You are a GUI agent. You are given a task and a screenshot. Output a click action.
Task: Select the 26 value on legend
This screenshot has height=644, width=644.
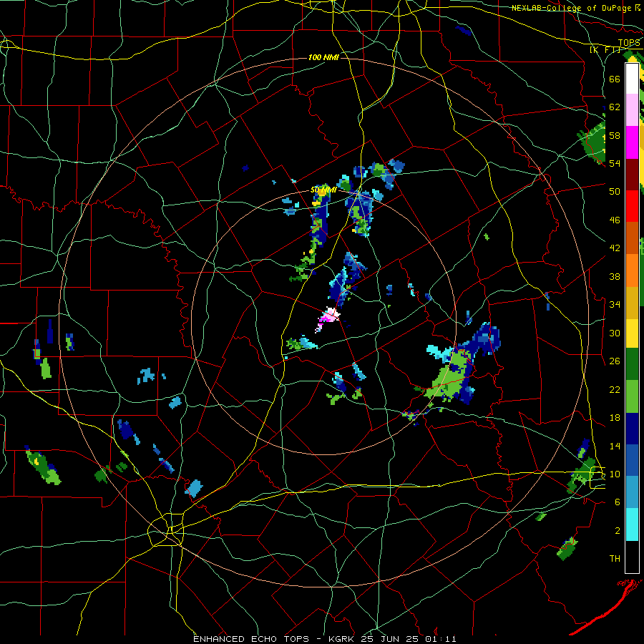(615, 361)
